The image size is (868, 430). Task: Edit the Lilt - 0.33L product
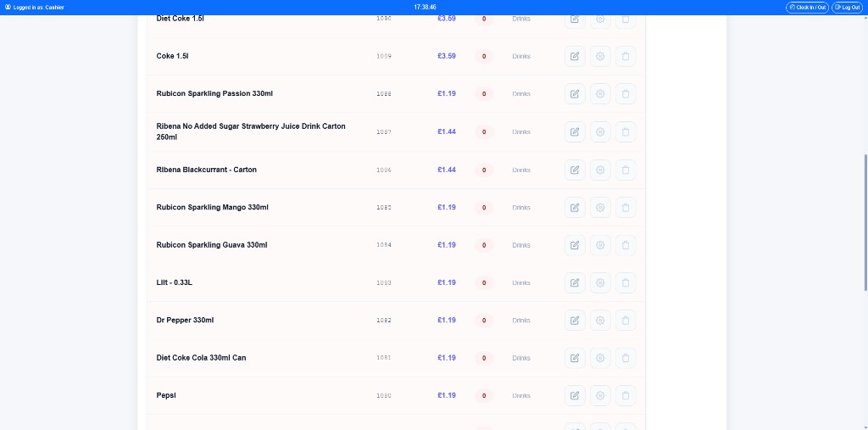pyautogui.click(x=575, y=282)
